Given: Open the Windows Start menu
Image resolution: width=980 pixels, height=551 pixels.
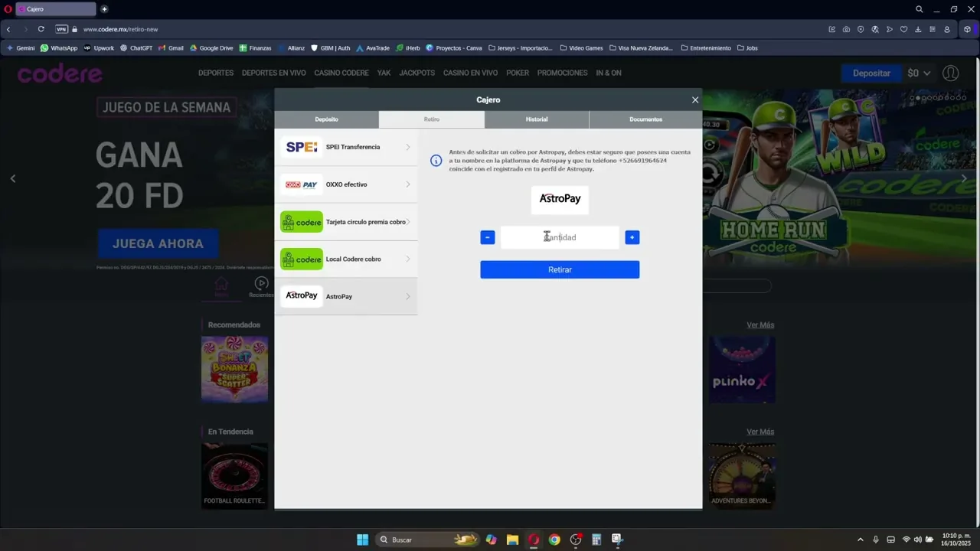Looking at the screenshot, I should pyautogui.click(x=363, y=540).
